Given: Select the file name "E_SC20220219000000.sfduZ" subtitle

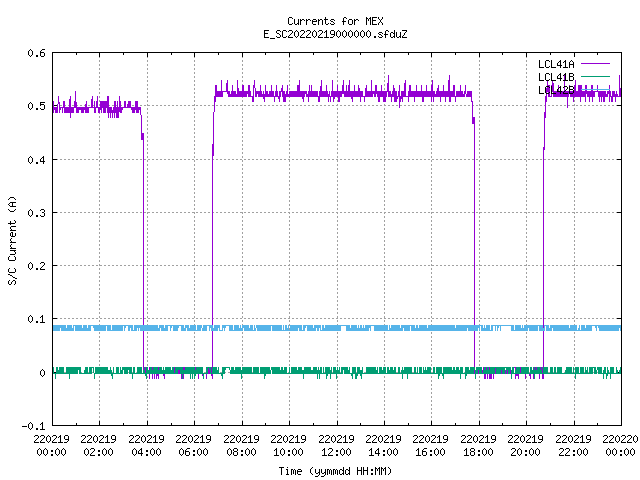Looking at the screenshot, I should [335, 34].
